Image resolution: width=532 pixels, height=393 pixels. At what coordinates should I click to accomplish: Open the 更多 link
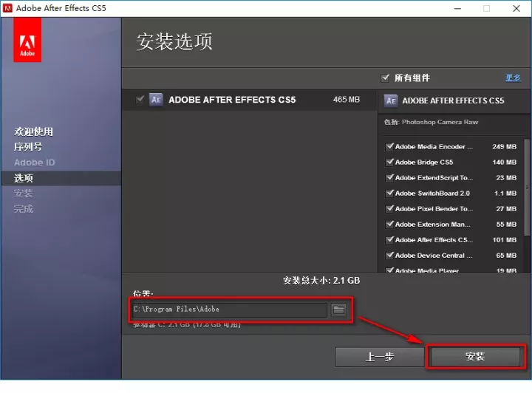pyautogui.click(x=513, y=78)
